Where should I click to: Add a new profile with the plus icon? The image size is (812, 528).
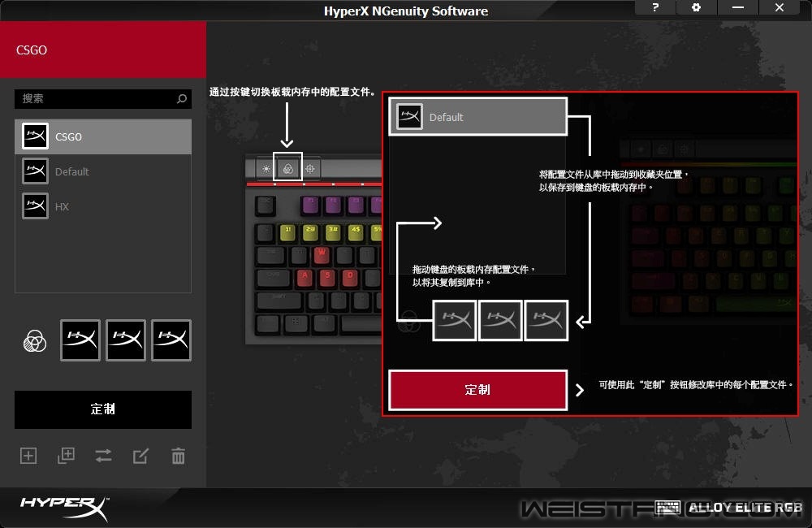(x=28, y=456)
